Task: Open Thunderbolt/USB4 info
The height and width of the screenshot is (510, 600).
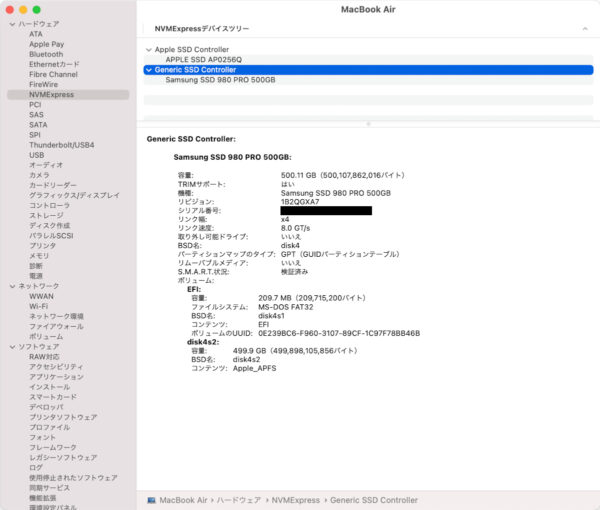Action: 62,145
